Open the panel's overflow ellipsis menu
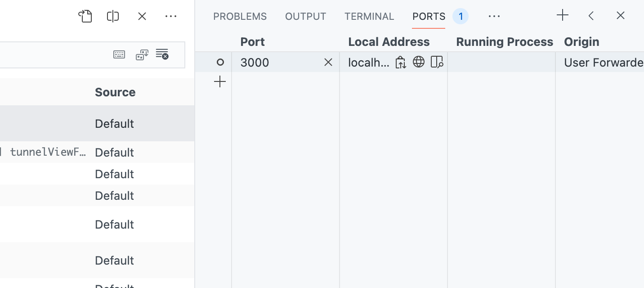Screen dimensions: 644x288 [x=494, y=16]
